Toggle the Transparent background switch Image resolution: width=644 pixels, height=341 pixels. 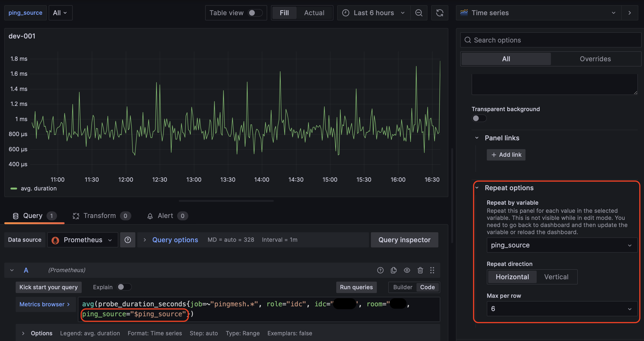click(479, 118)
